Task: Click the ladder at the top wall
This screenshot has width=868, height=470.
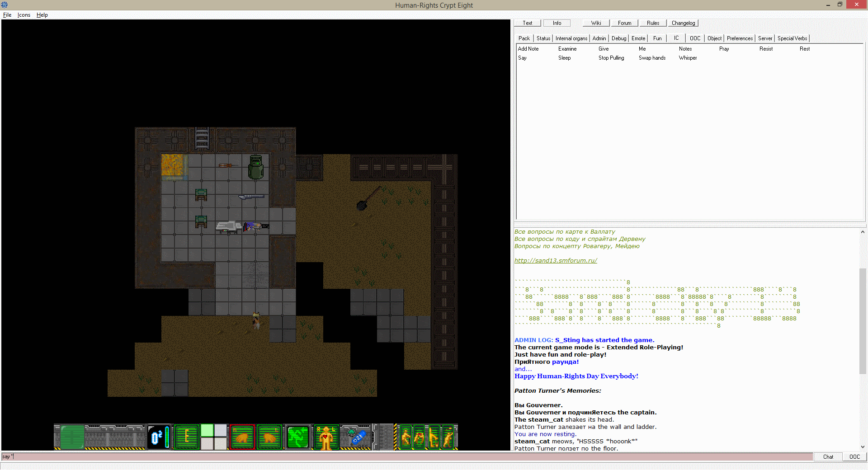Action: (x=202, y=138)
